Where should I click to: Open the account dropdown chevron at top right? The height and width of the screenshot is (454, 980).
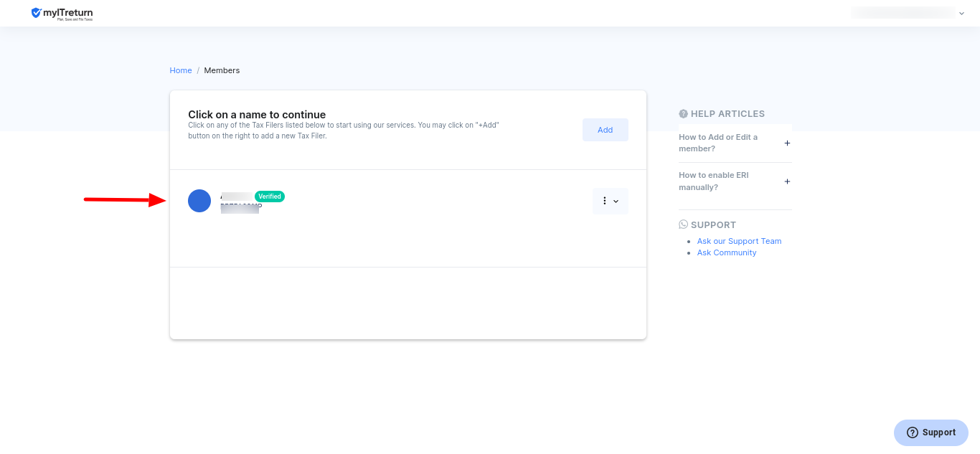961,14
